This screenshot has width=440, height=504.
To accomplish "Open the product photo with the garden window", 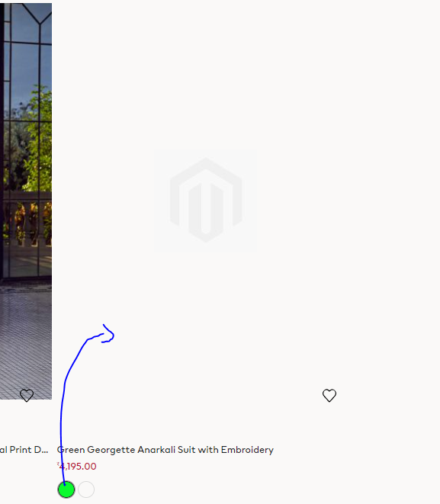I will 26,201.
